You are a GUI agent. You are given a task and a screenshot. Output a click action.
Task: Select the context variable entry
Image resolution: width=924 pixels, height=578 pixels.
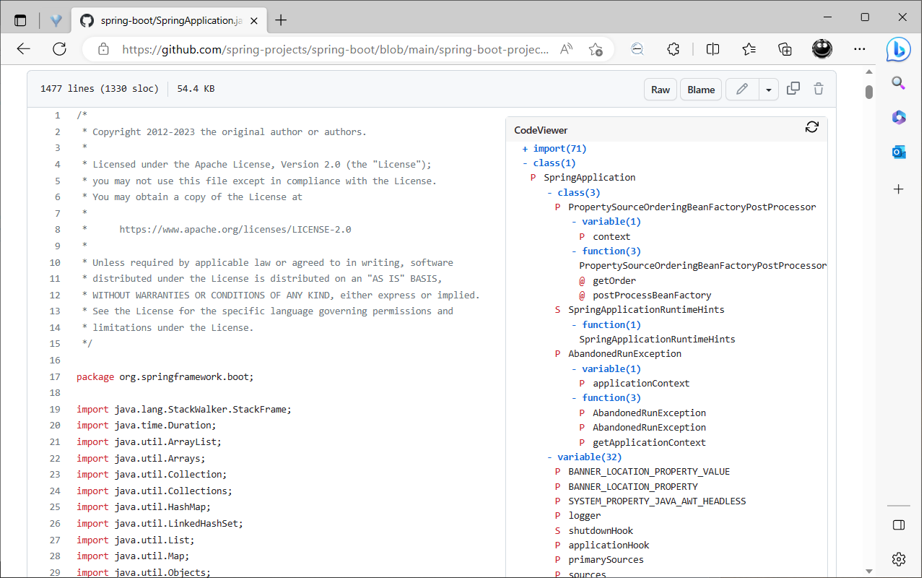(611, 236)
